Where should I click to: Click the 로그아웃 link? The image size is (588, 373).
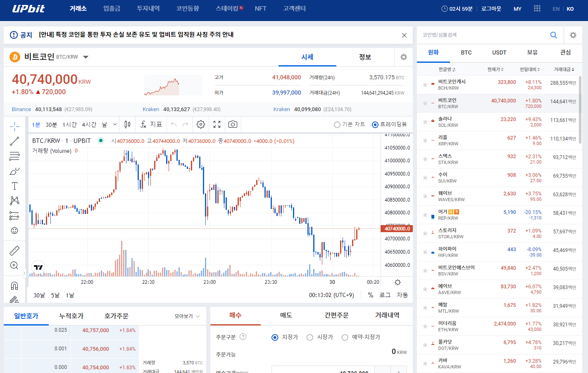tap(491, 9)
